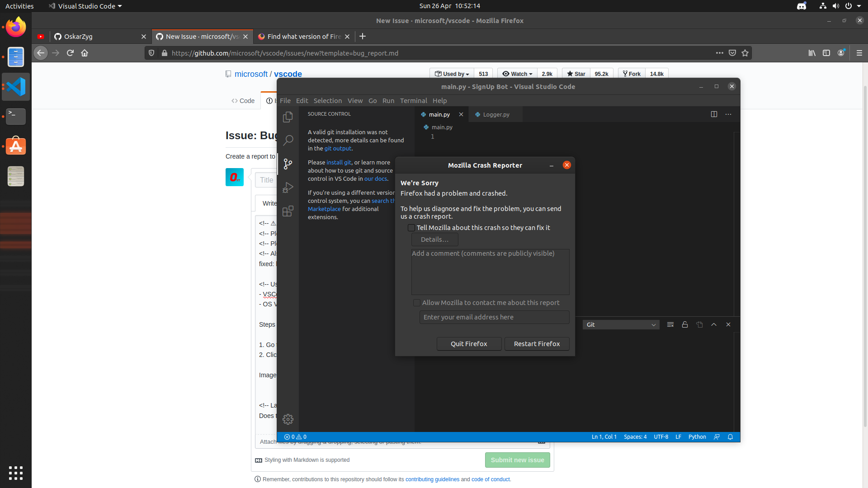868x488 pixels.
Task: Check 'Tell Mozilla about this crash'
Action: [411, 228]
